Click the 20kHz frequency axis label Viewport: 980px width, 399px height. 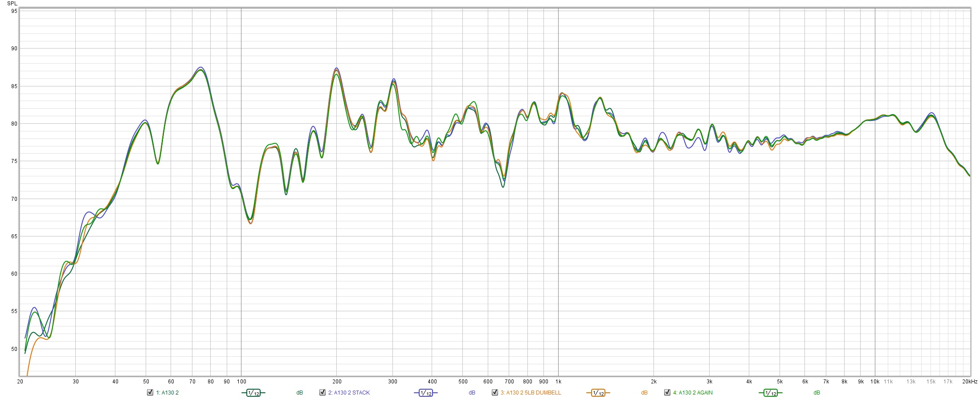[x=970, y=382]
